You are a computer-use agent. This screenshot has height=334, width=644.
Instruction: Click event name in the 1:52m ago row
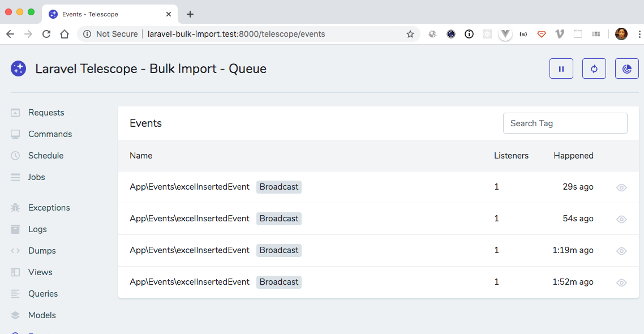coord(190,282)
